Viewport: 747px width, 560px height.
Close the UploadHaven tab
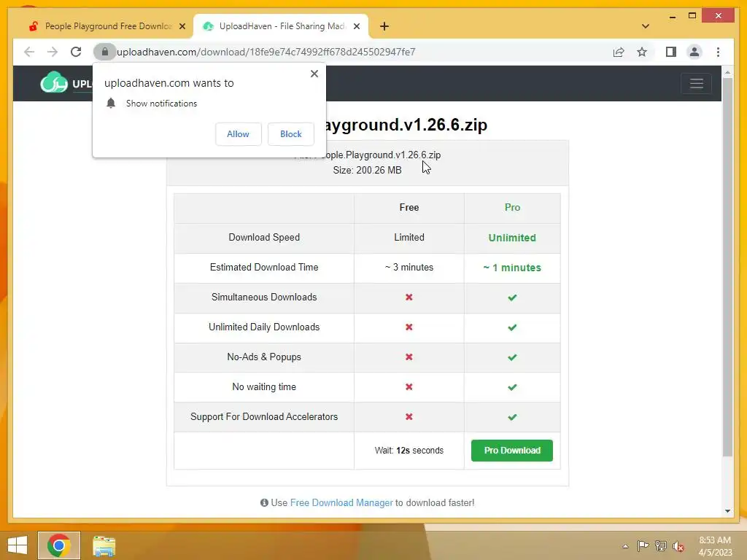pos(356,27)
